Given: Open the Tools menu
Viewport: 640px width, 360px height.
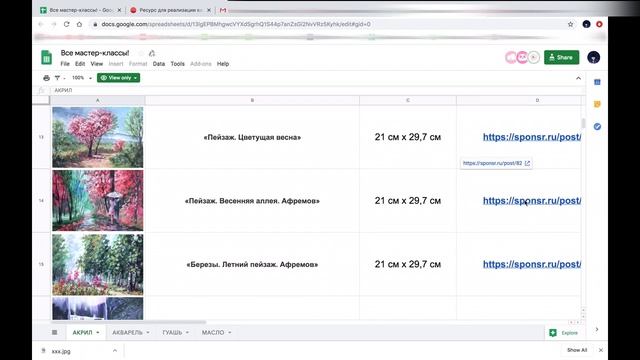Looking at the screenshot, I should pyautogui.click(x=178, y=64).
